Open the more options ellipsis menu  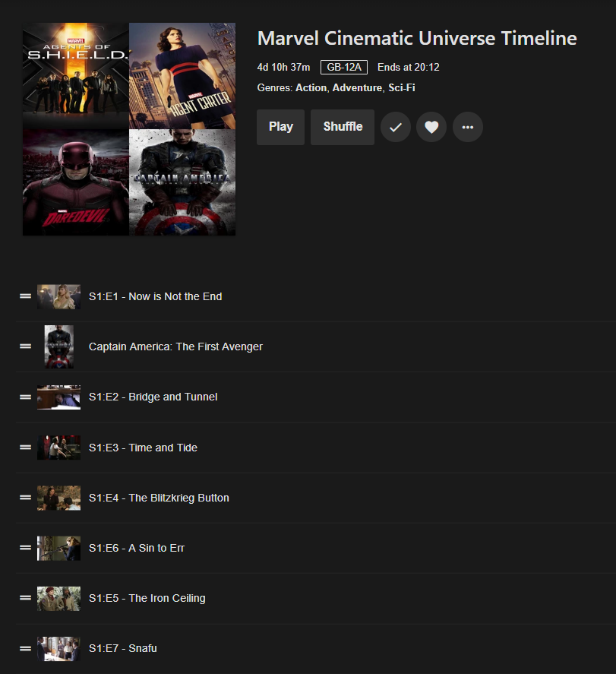[468, 127]
